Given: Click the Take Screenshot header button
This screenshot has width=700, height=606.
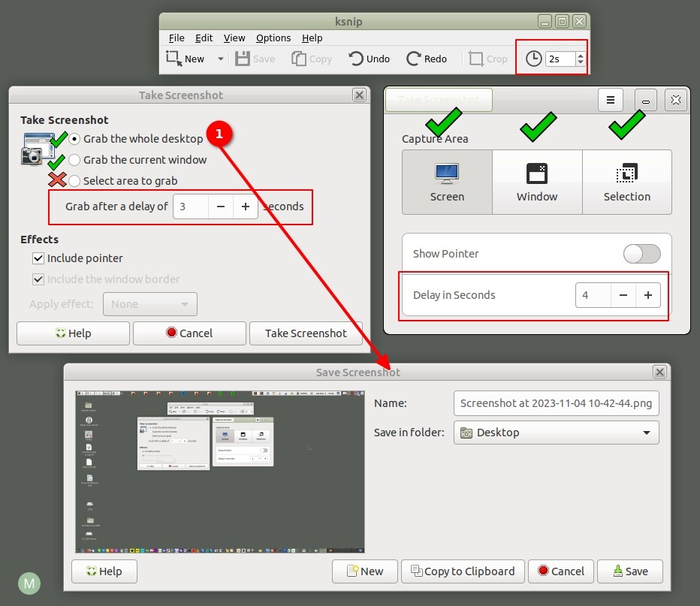Looking at the screenshot, I should tap(439, 100).
